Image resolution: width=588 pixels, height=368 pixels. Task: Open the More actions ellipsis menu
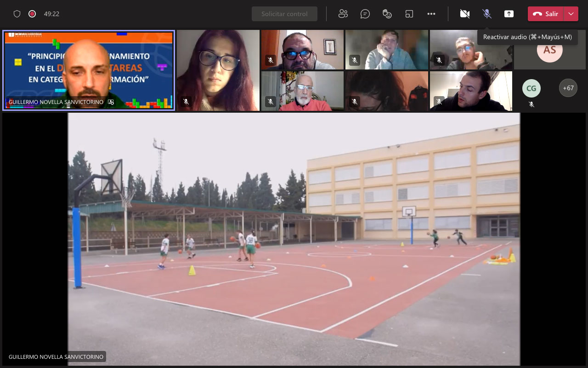pyautogui.click(x=431, y=14)
